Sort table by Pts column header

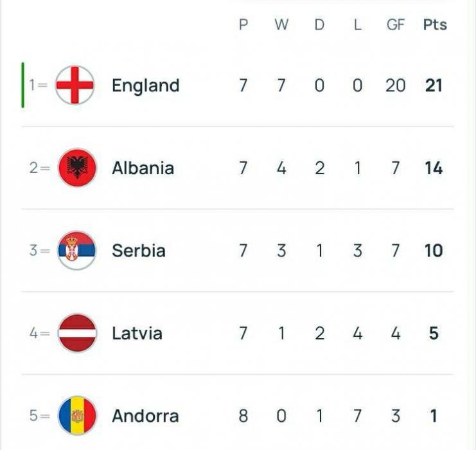(434, 25)
